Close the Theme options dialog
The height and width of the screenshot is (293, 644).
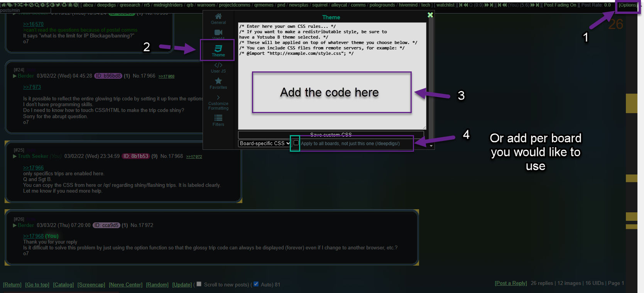pos(430,15)
